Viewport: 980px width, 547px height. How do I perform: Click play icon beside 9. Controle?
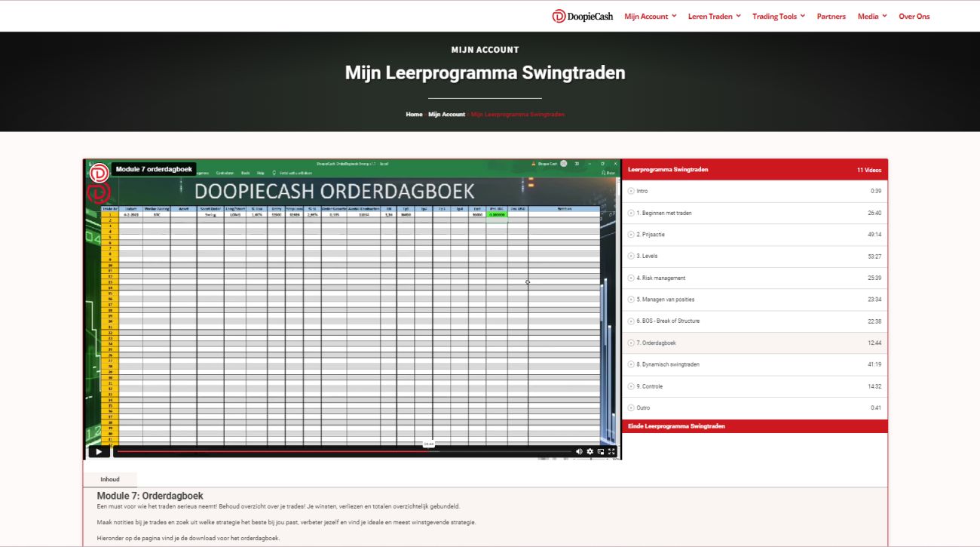(x=631, y=386)
